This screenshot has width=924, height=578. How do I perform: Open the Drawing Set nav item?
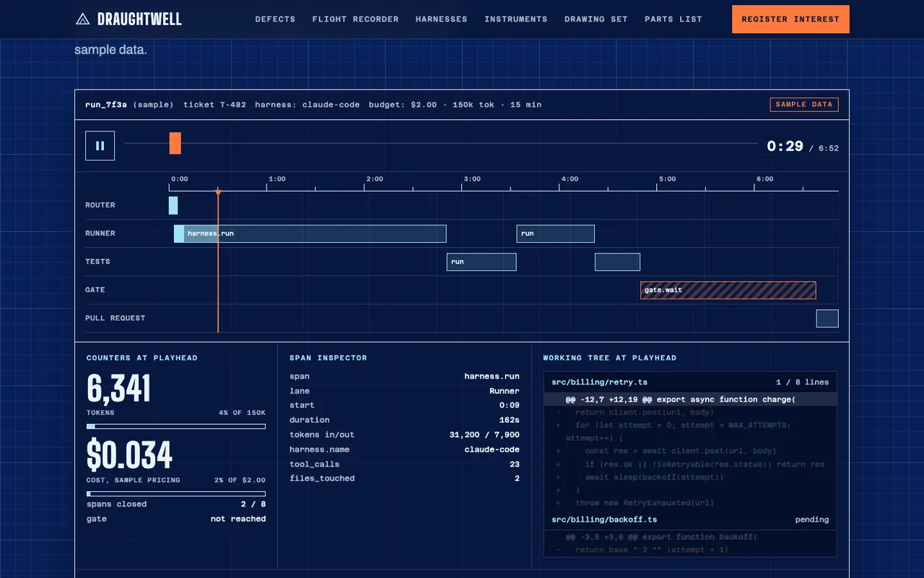(596, 20)
